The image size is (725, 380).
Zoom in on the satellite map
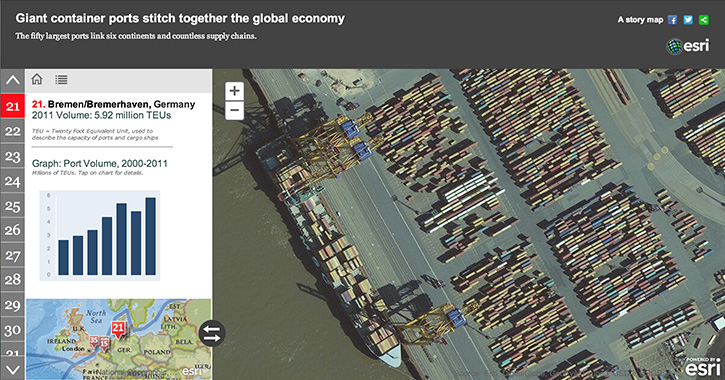[x=234, y=91]
